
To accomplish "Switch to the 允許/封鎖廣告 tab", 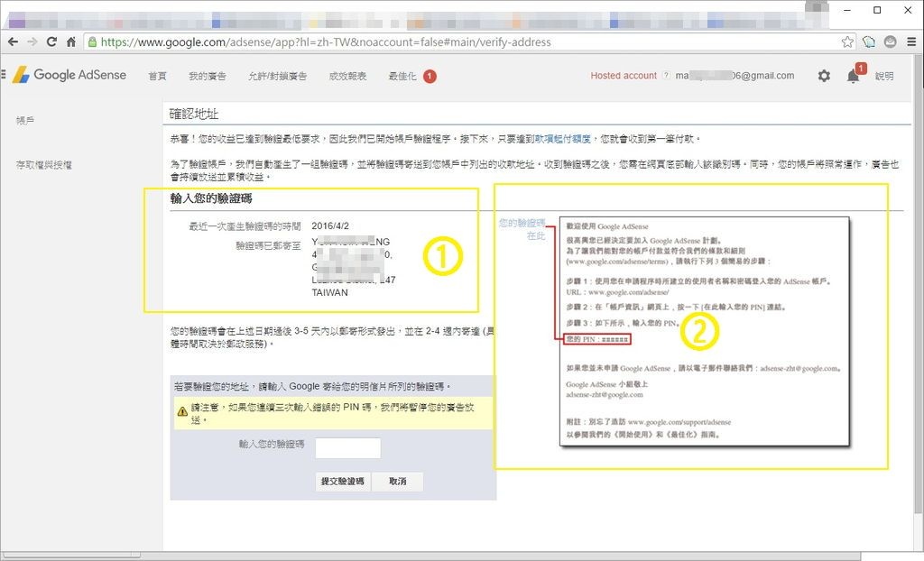I will click(x=278, y=76).
